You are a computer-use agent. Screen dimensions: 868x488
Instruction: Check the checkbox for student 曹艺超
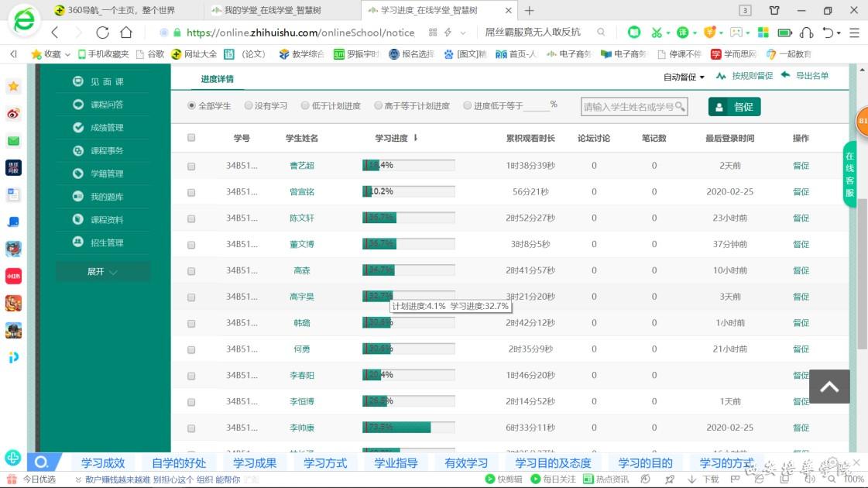[191, 166]
